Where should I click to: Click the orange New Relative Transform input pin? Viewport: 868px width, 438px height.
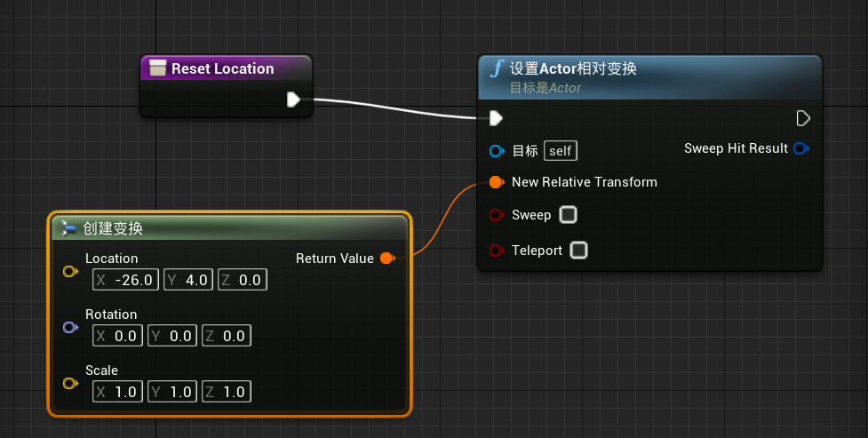[496, 182]
